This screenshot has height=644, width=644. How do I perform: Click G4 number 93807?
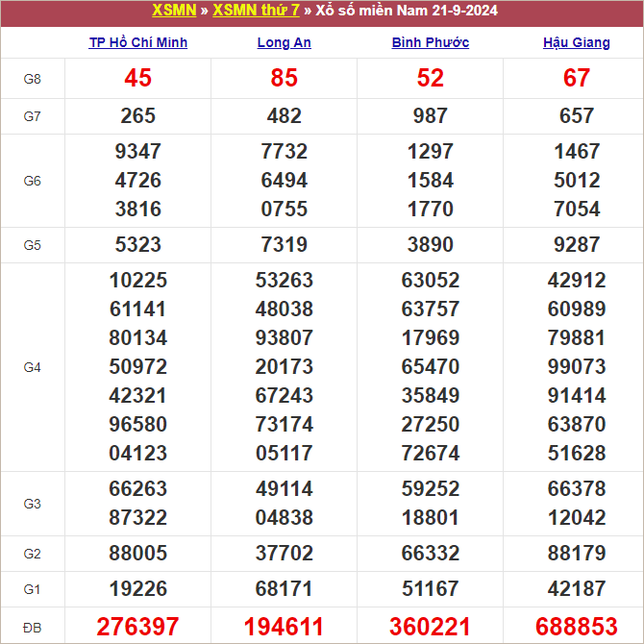coord(285,338)
